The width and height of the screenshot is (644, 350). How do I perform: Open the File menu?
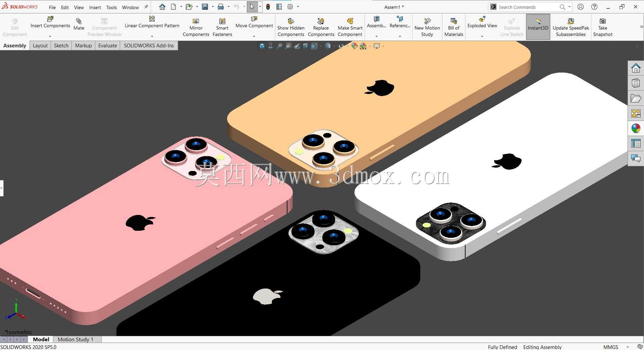click(x=52, y=7)
